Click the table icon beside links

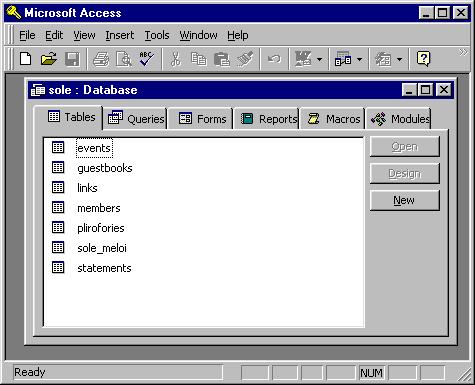tap(58, 187)
